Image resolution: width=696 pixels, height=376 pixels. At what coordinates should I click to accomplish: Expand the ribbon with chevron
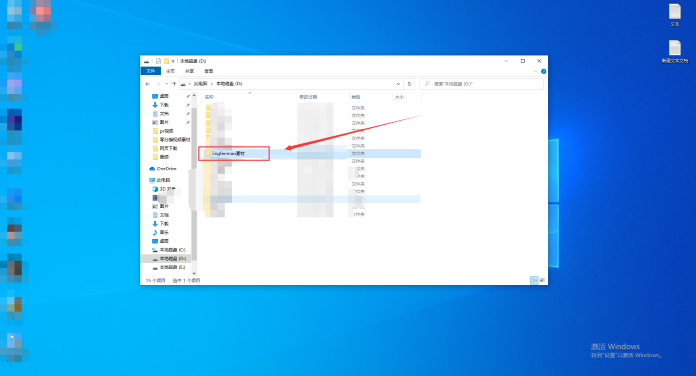535,71
